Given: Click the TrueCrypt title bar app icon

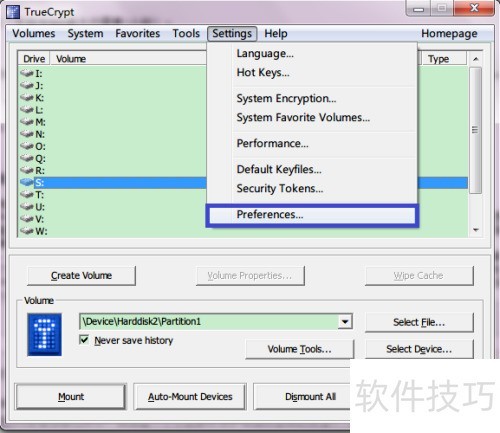Looking at the screenshot, I should [x=13, y=12].
